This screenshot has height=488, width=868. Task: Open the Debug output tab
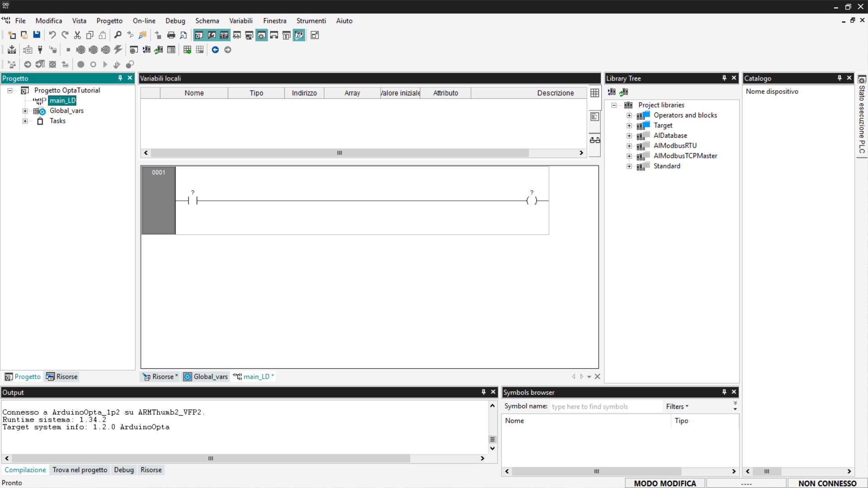(x=123, y=469)
